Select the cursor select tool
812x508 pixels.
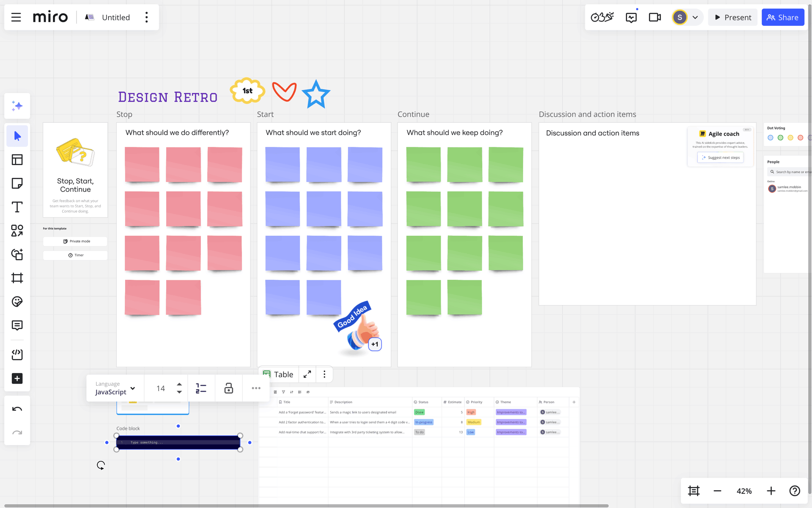17,136
